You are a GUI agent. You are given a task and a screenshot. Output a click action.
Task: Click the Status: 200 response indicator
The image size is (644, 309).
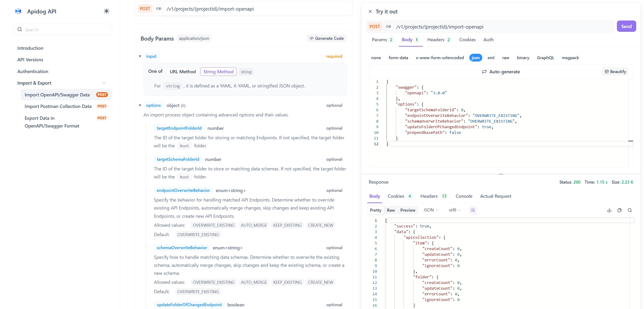point(570,182)
